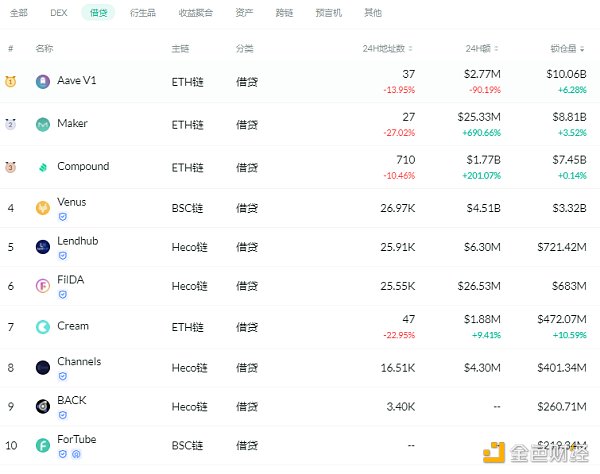Screen dimensions: 600x474
Task: Click the first shield badge under ForTube
Action: [63, 454]
